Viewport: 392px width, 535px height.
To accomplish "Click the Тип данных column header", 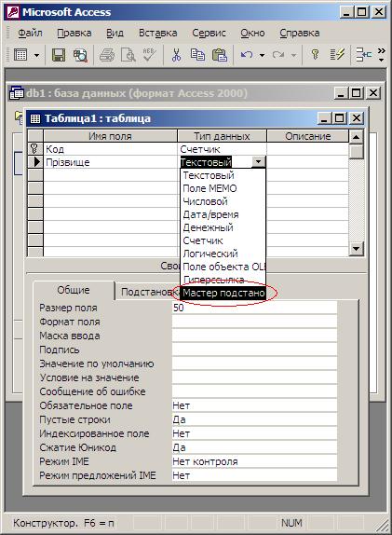I will click(222, 136).
